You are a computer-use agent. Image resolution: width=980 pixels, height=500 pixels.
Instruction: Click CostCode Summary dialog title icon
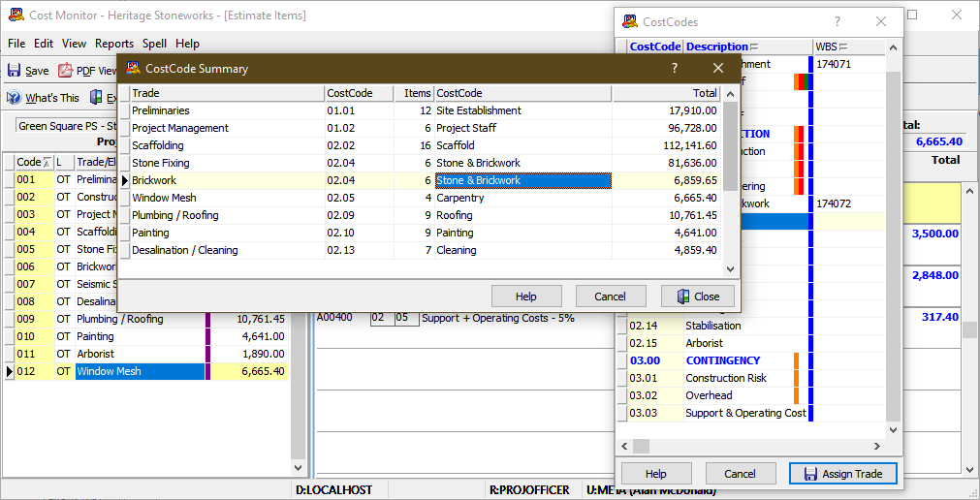pyautogui.click(x=133, y=68)
